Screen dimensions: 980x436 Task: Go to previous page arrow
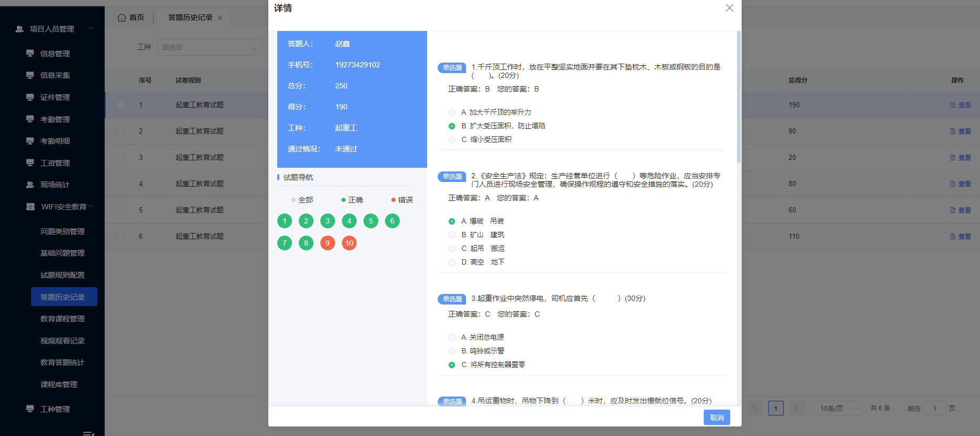point(754,408)
